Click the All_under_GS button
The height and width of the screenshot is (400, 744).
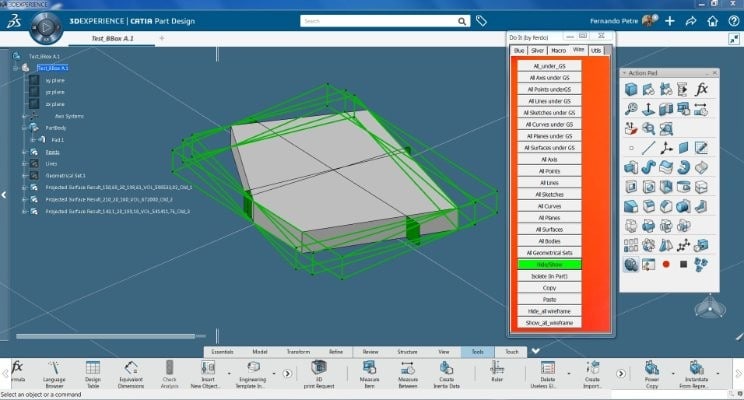point(549,66)
